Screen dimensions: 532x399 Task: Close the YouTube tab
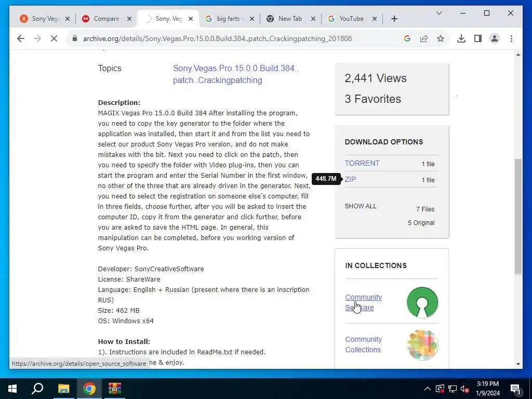coord(375,19)
